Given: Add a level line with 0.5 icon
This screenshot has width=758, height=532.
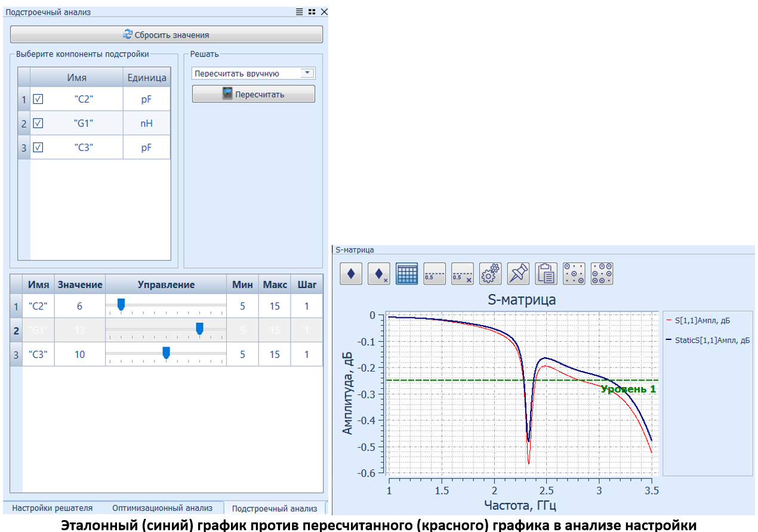Looking at the screenshot, I should tap(435, 274).
